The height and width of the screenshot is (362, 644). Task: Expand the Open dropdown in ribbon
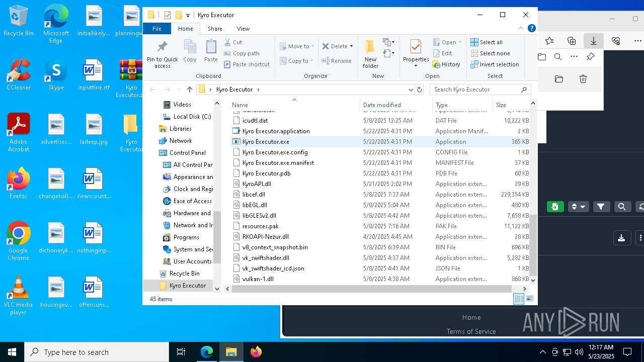[460, 42]
